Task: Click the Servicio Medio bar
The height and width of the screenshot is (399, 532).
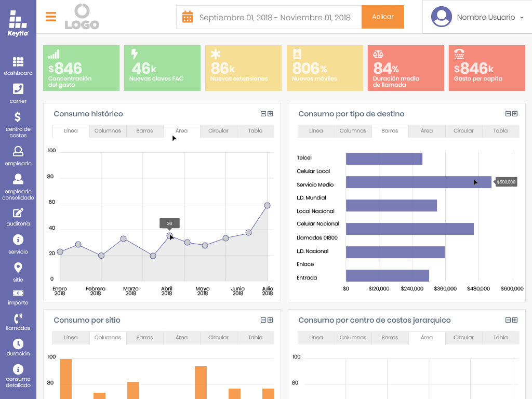Action: 419,182
